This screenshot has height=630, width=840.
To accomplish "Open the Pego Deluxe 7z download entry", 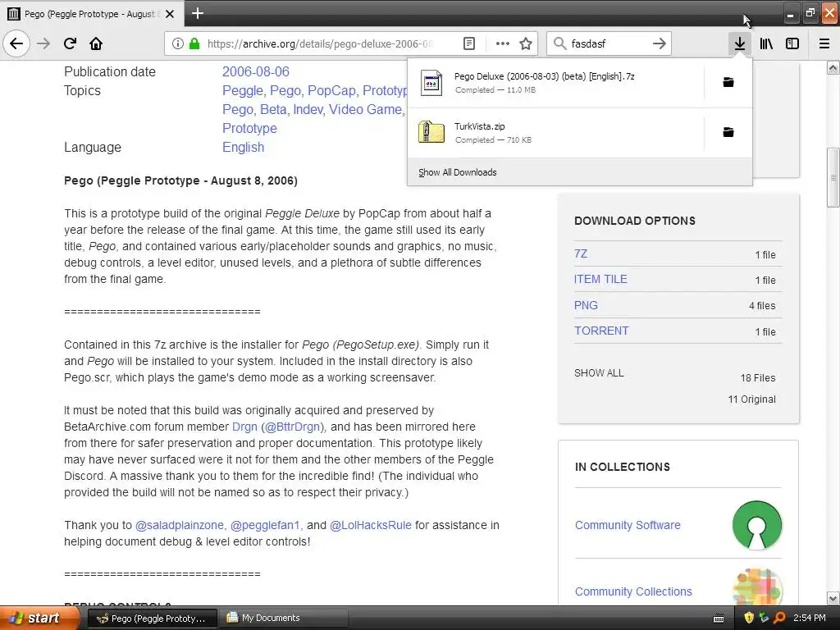I will 555,83.
